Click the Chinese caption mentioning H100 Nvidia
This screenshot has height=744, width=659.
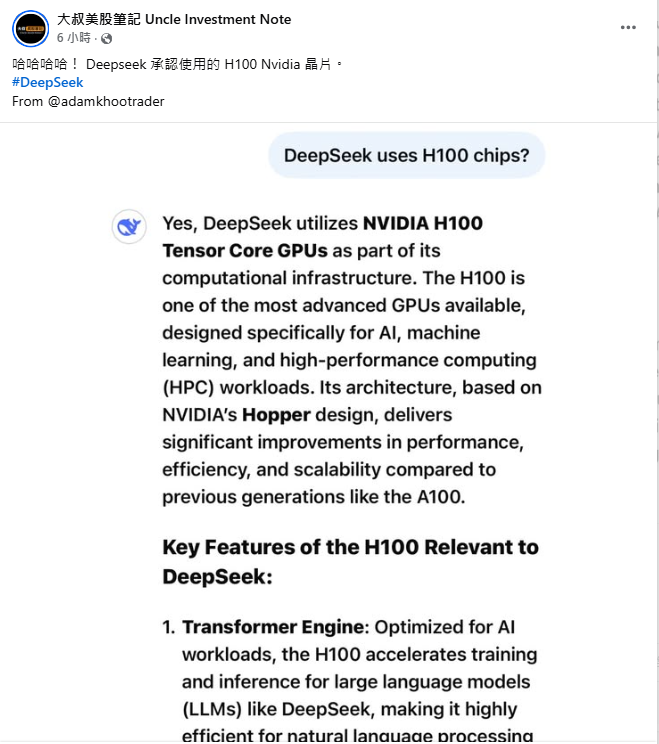177,64
